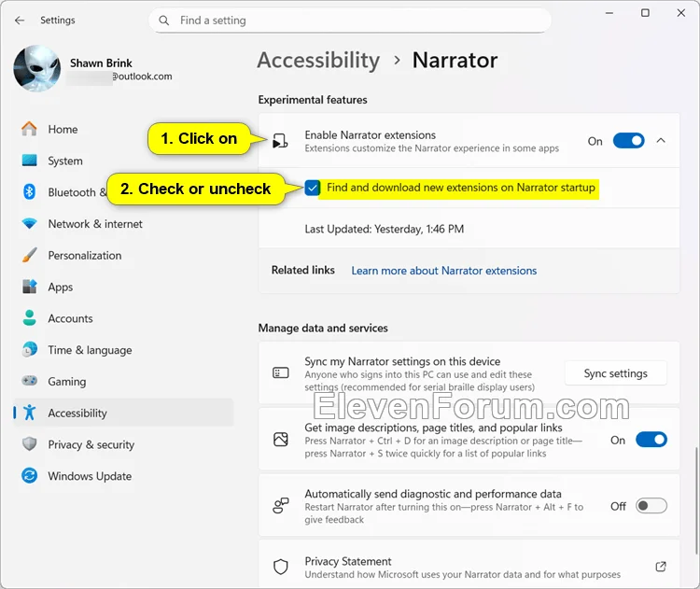This screenshot has height=589, width=700.
Task: Click the Find a setting search box
Action: point(350,21)
